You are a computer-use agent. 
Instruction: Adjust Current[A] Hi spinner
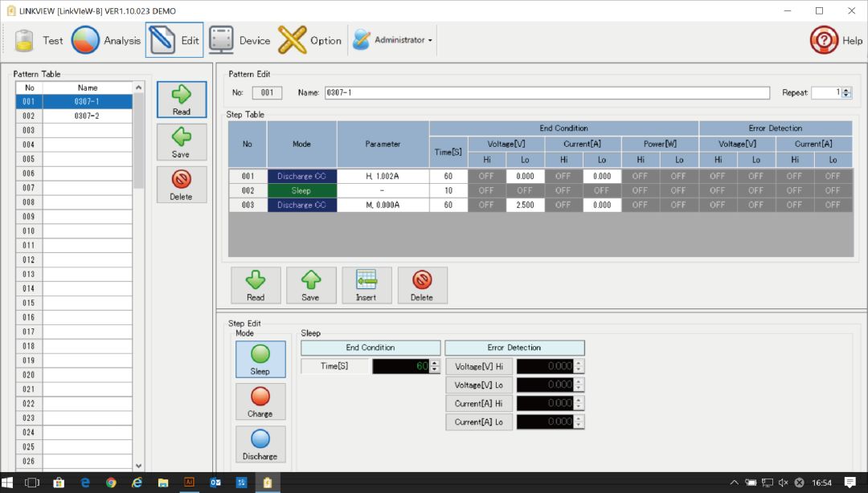point(579,403)
